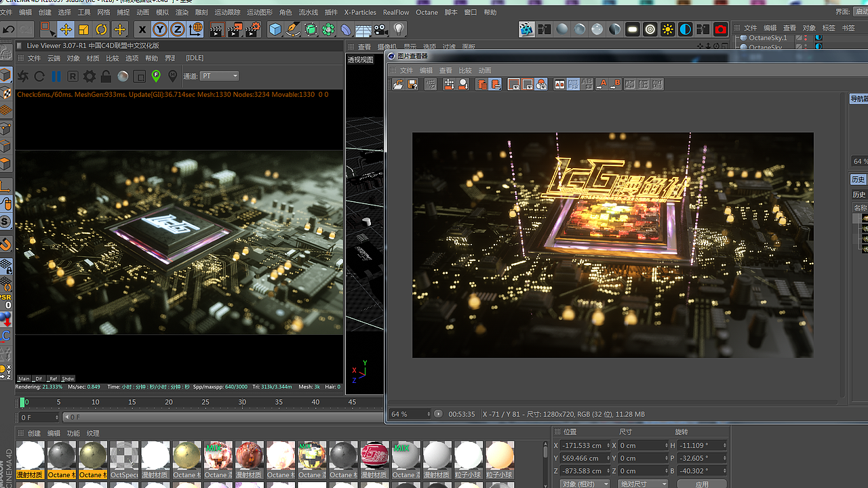Toggle Live Viewer render region
The width and height of the screenshot is (868, 488).
[140, 77]
